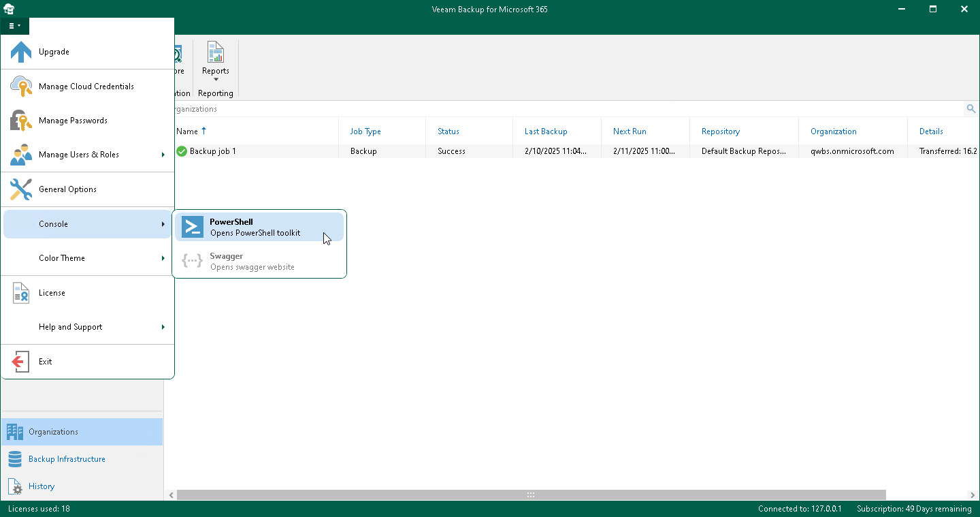Click the scrollbar left arrow
This screenshot has width=980, height=517.
(x=171, y=495)
